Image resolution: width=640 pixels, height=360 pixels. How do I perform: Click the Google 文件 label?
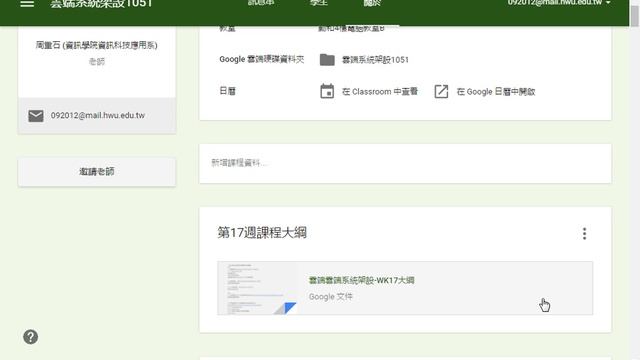pyautogui.click(x=331, y=297)
